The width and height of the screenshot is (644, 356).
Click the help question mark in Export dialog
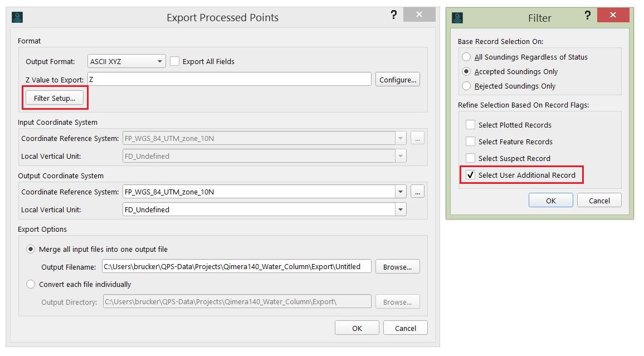pyautogui.click(x=394, y=15)
